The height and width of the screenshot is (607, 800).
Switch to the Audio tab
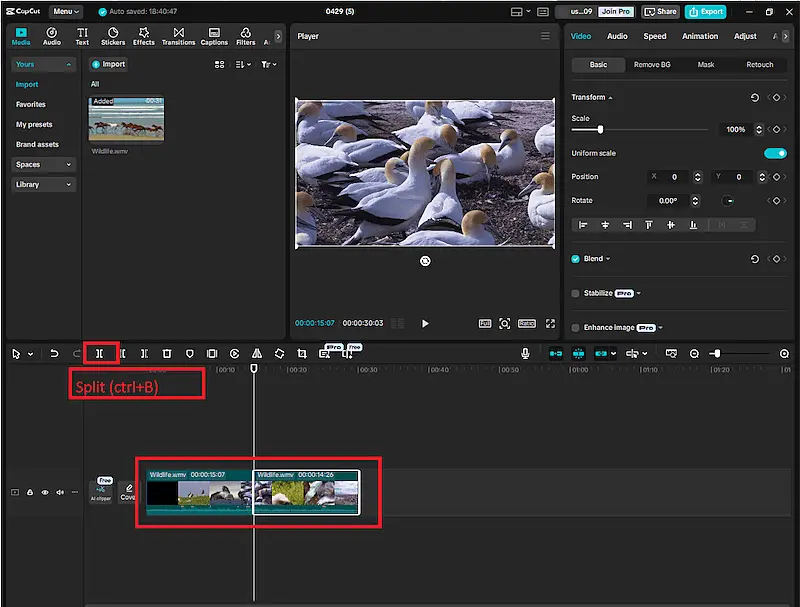click(x=617, y=35)
